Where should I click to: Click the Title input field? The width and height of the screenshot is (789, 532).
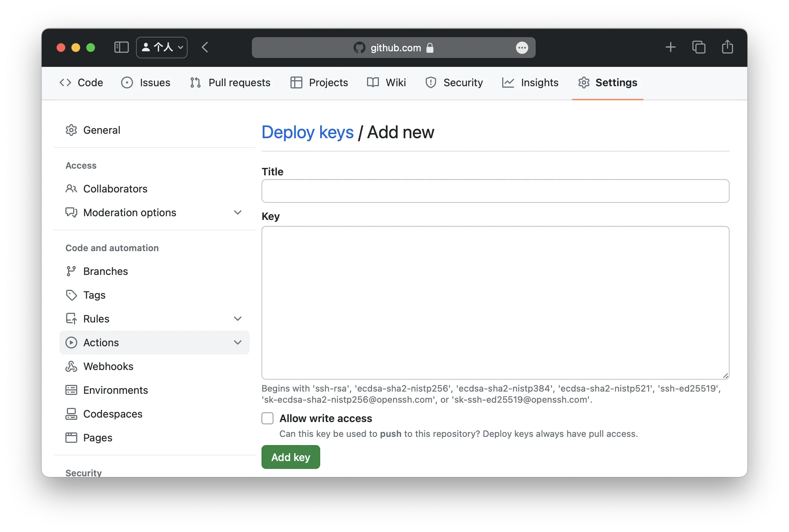point(495,191)
